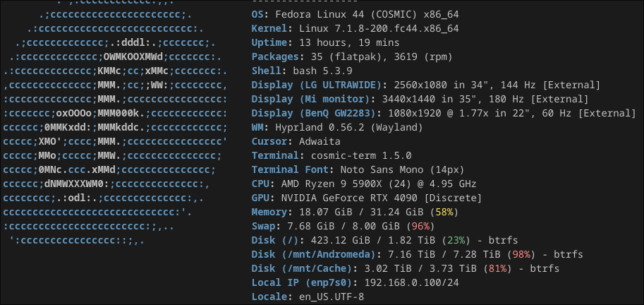Select the Local IP "192.168.0.100/24"
Viewport: 644px width, 305px height.
point(411,282)
